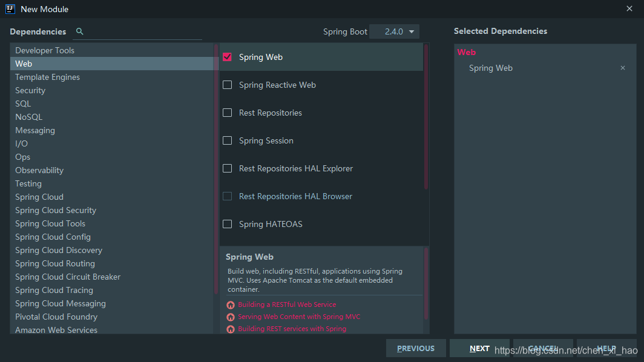Image resolution: width=644 pixels, height=362 pixels.
Task: Open Serving Web Content with Spring MVC link
Action: tap(299, 317)
